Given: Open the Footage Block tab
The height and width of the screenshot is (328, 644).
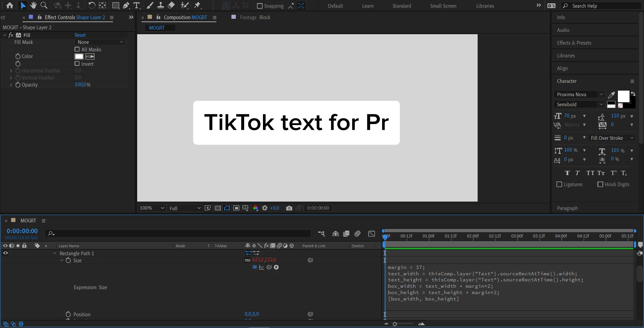Looking at the screenshot, I should click(x=255, y=17).
